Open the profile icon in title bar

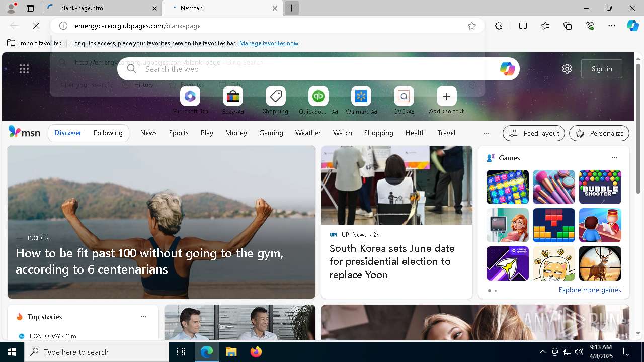tap(11, 8)
